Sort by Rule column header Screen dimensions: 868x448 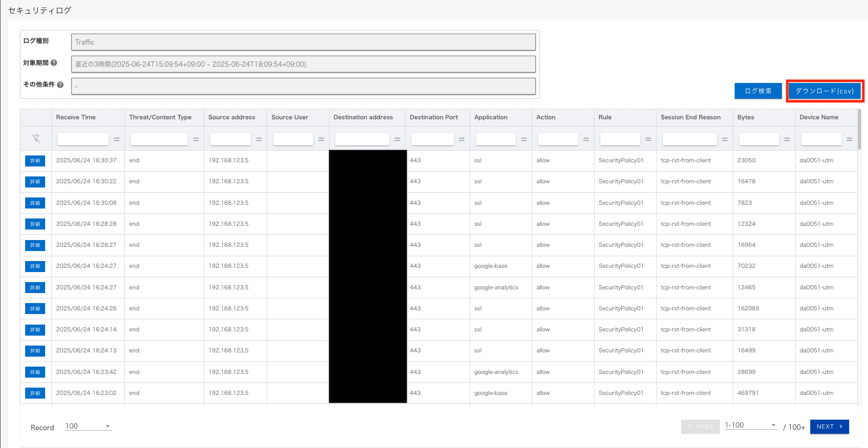(605, 117)
